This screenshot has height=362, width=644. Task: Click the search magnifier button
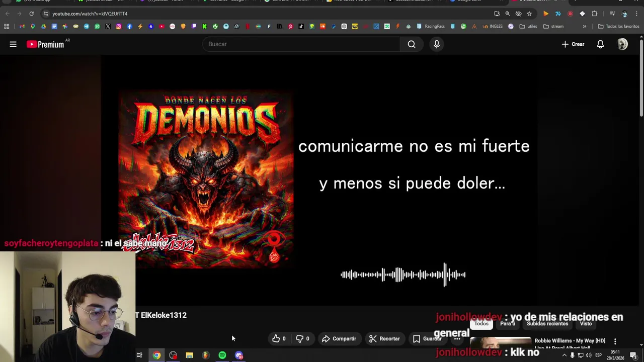coord(412,44)
